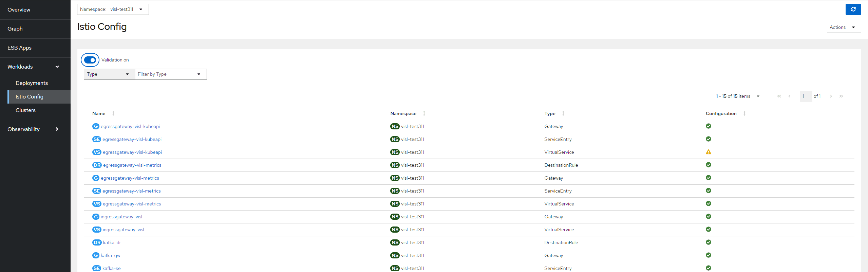The image size is (868, 272).
Task: Open the kafka-gw Gateway link
Action: [110, 256]
